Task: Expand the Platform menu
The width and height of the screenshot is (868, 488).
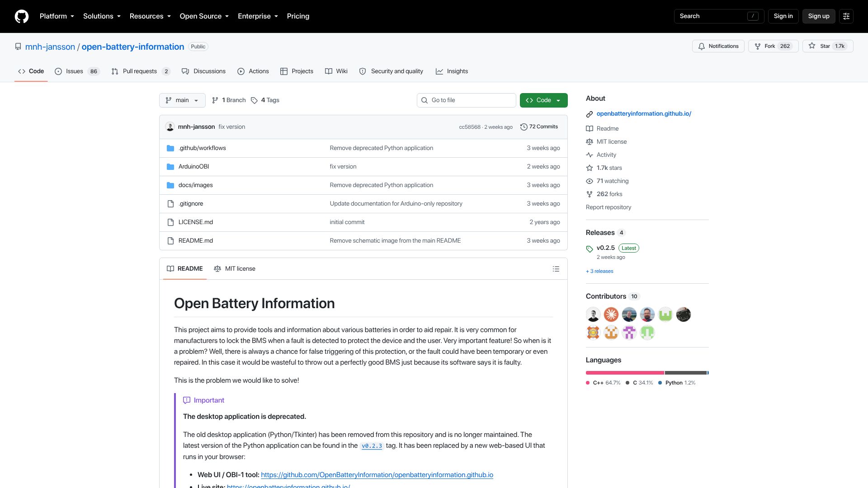Action: pos(57,16)
